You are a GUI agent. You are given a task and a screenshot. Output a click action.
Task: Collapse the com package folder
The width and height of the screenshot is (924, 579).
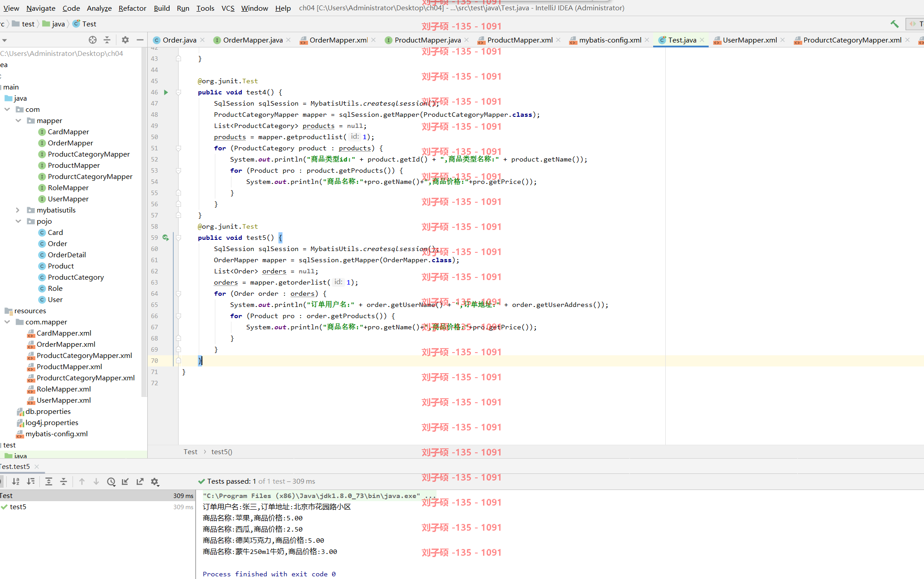(7, 109)
